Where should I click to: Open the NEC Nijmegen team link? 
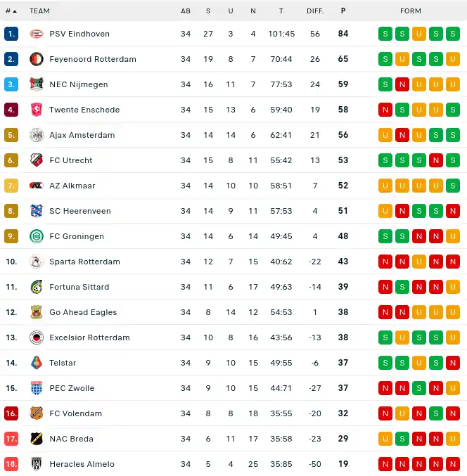(x=79, y=84)
